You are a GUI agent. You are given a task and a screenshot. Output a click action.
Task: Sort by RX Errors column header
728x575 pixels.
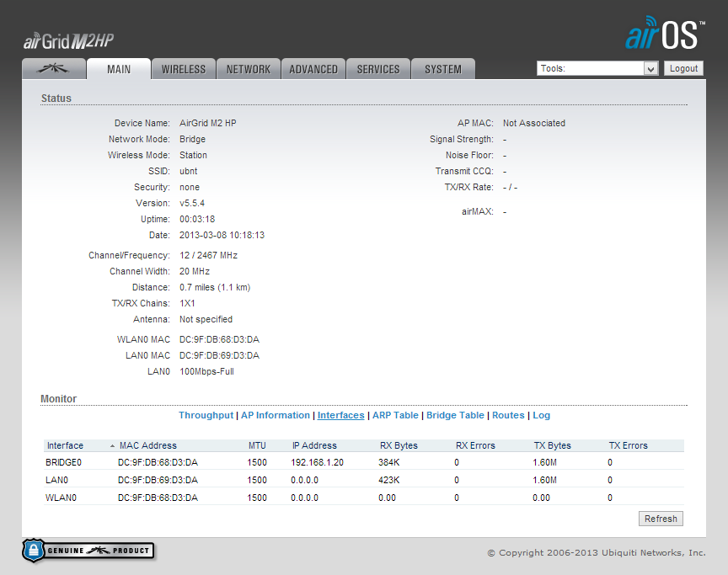click(x=475, y=445)
